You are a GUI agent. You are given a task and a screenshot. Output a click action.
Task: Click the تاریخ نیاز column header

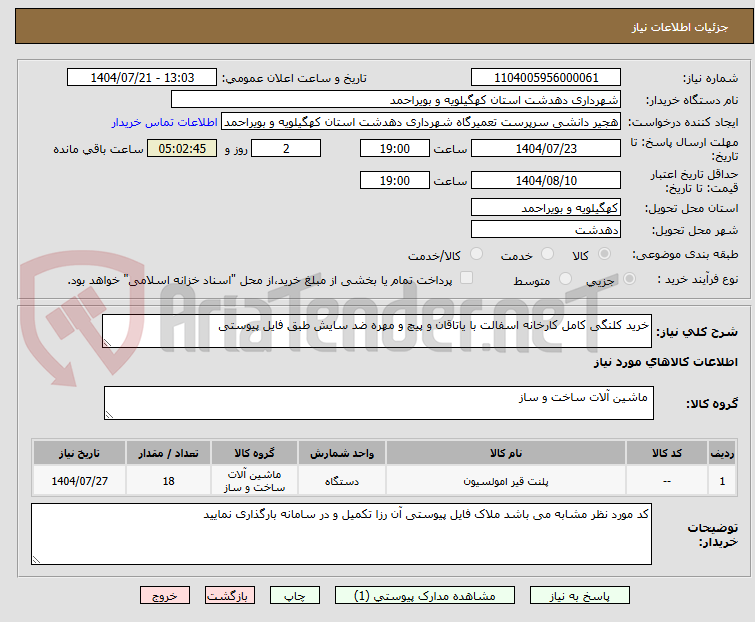(79, 453)
